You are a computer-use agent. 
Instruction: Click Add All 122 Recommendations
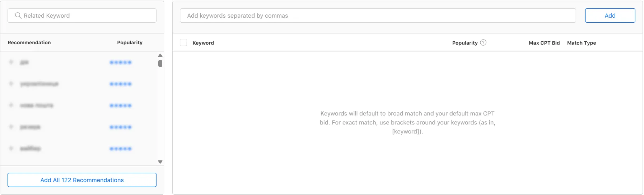82,180
